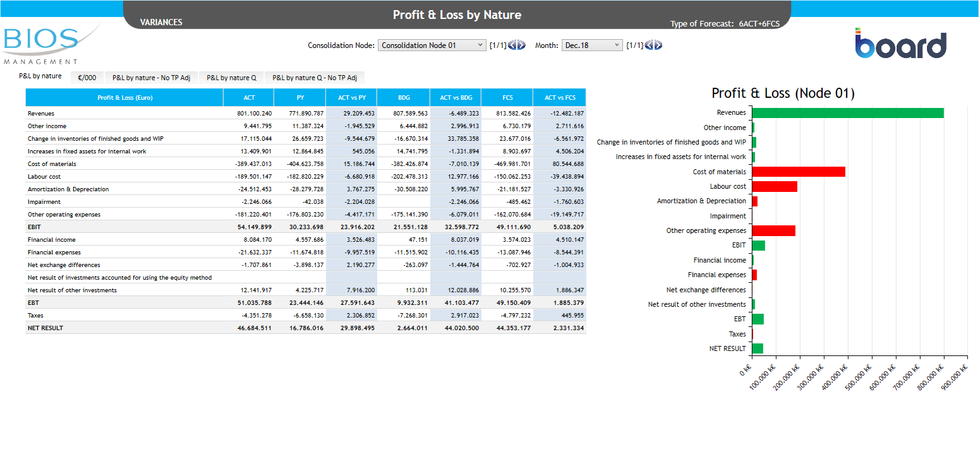
Task: Click NET RESULT row label in the table
Action: (45, 328)
